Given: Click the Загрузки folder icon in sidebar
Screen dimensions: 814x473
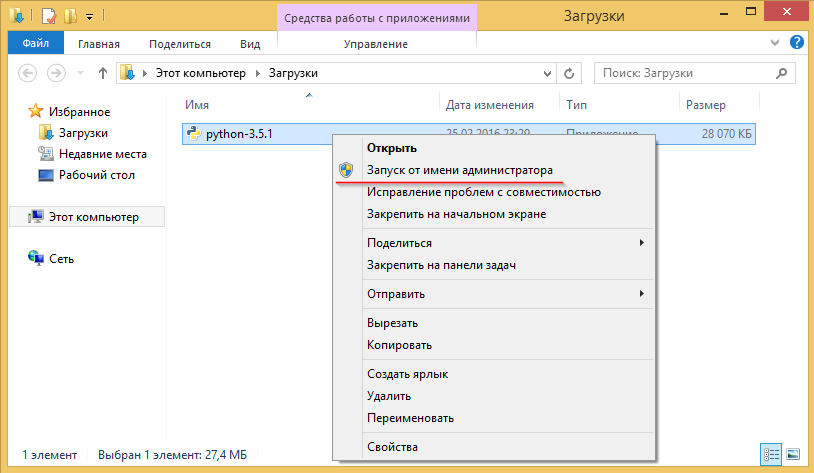Looking at the screenshot, I should point(46,132).
